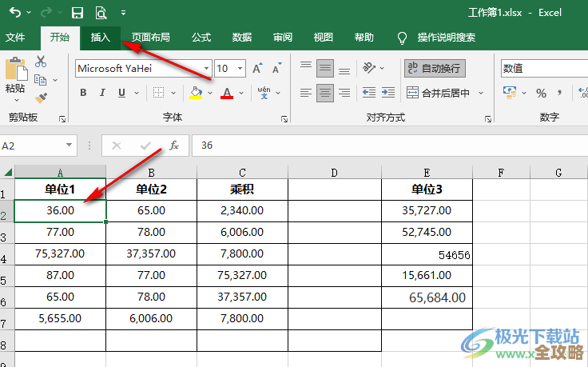This screenshot has width=588, height=367.
Task: Click the Redo arrow icon
Action: pos(46,13)
